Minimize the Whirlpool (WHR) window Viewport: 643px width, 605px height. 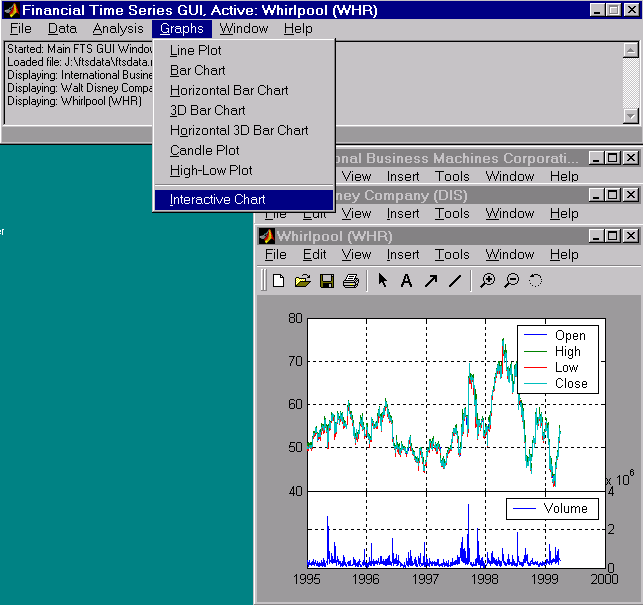tap(597, 236)
